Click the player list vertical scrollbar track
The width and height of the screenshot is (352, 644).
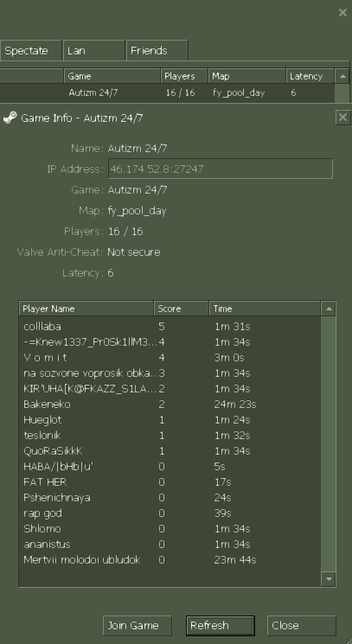tap(328, 444)
